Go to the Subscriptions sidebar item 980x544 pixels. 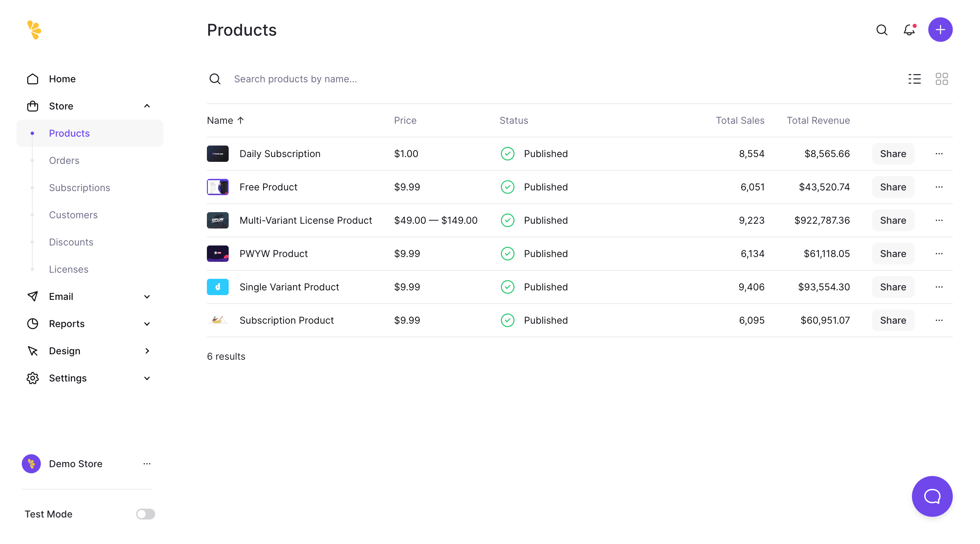click(80, 187)
